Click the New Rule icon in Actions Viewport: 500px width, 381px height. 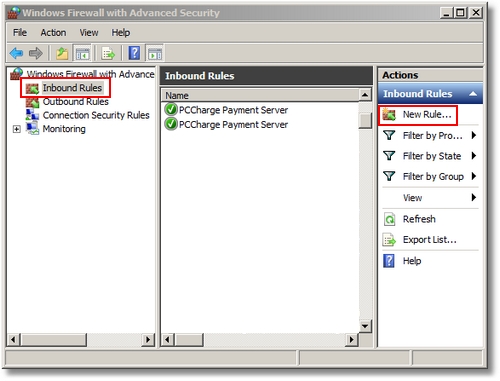[x=389, y=114]
